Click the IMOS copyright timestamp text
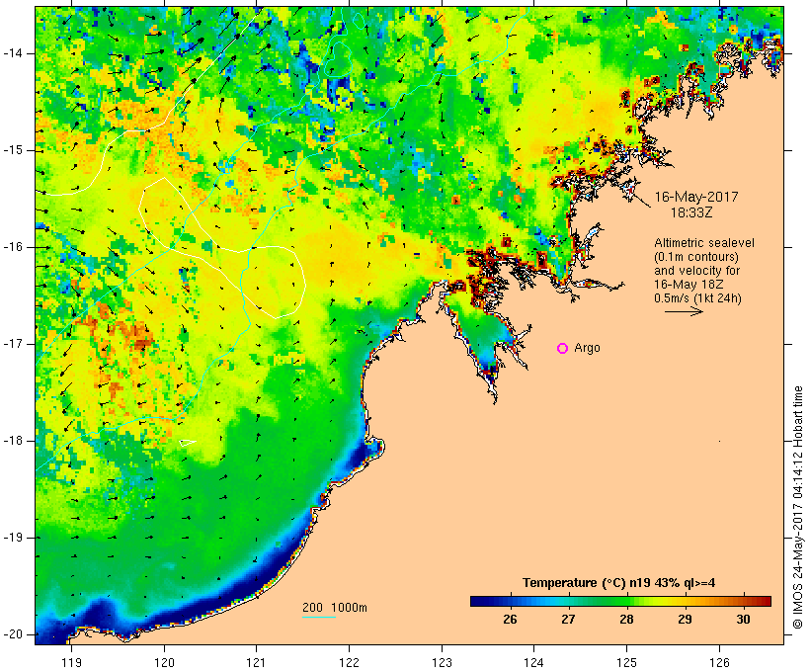810x672 pixels. 798,507
